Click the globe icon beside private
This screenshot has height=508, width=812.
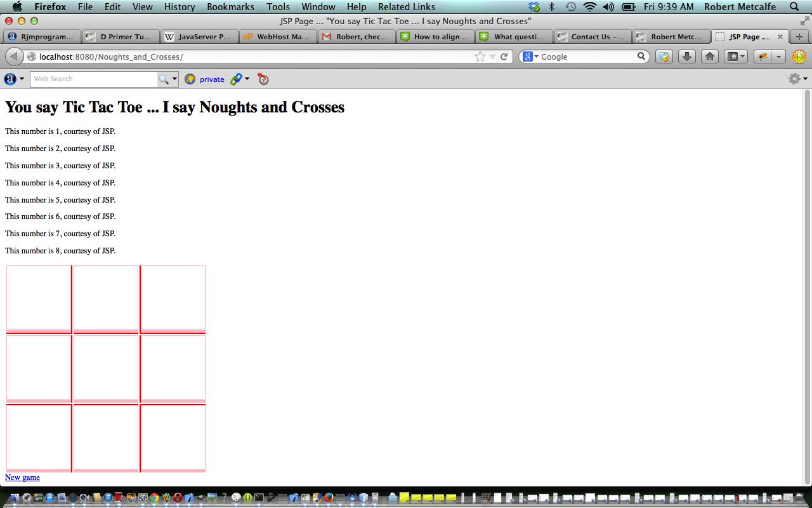[190, 79]
